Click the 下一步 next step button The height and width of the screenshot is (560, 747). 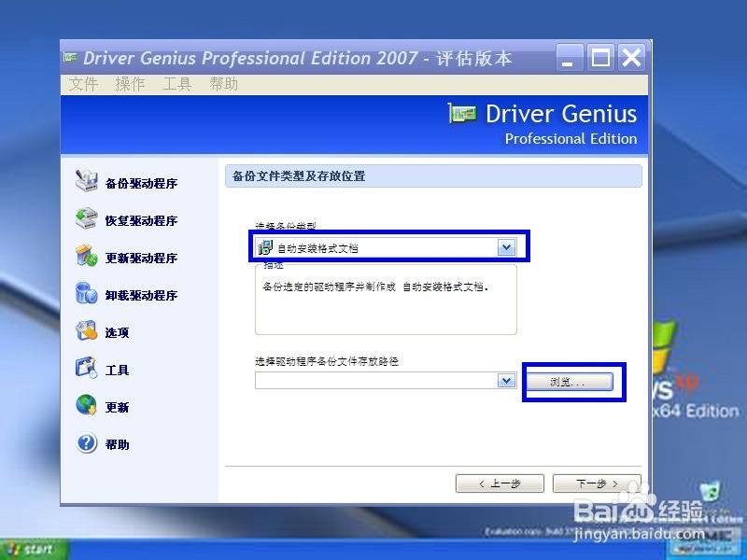pos(597,483)
